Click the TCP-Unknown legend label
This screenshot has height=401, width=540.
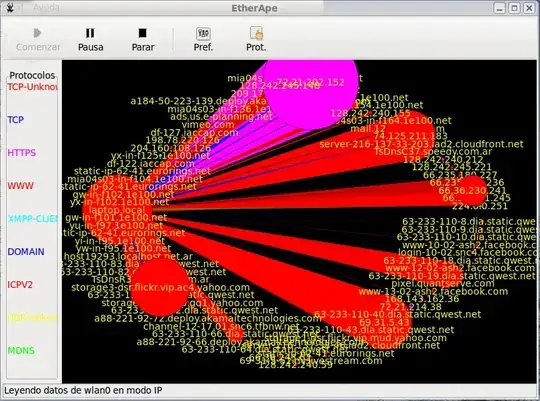click(x=32, y=86)
